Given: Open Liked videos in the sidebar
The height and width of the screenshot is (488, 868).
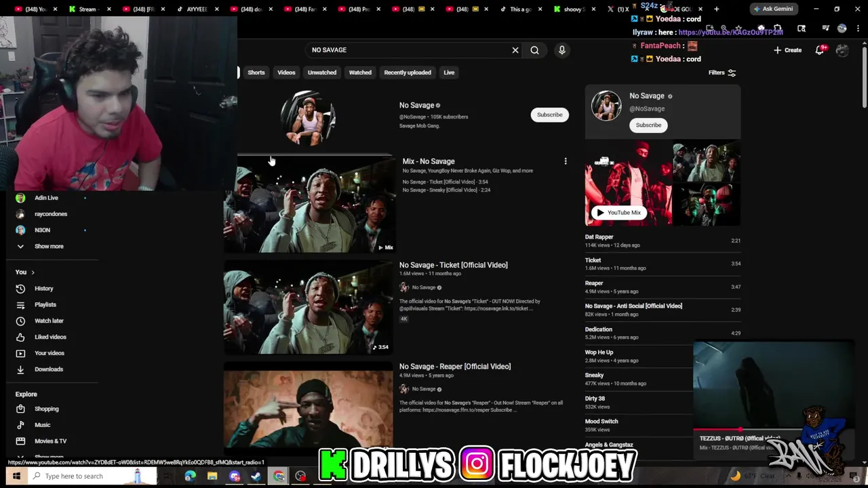Looking at the screenshot, I should [x=50, y=337].
